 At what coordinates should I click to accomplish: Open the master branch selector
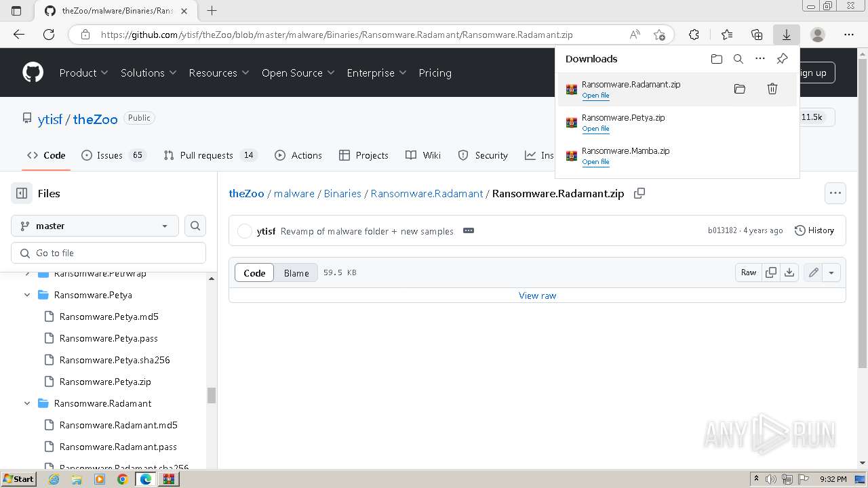[x=95, y=226]
